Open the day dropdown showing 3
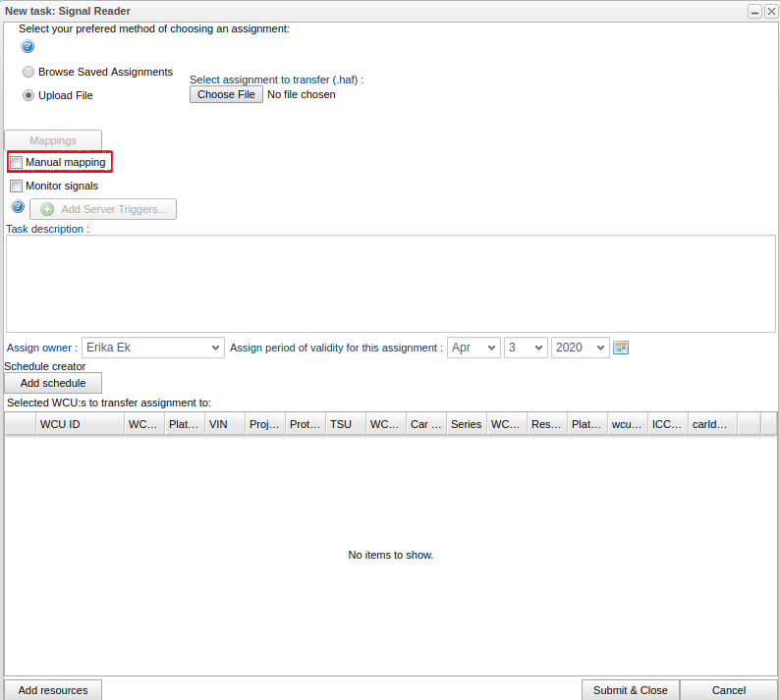780x700 pixels. pos(526,348)
